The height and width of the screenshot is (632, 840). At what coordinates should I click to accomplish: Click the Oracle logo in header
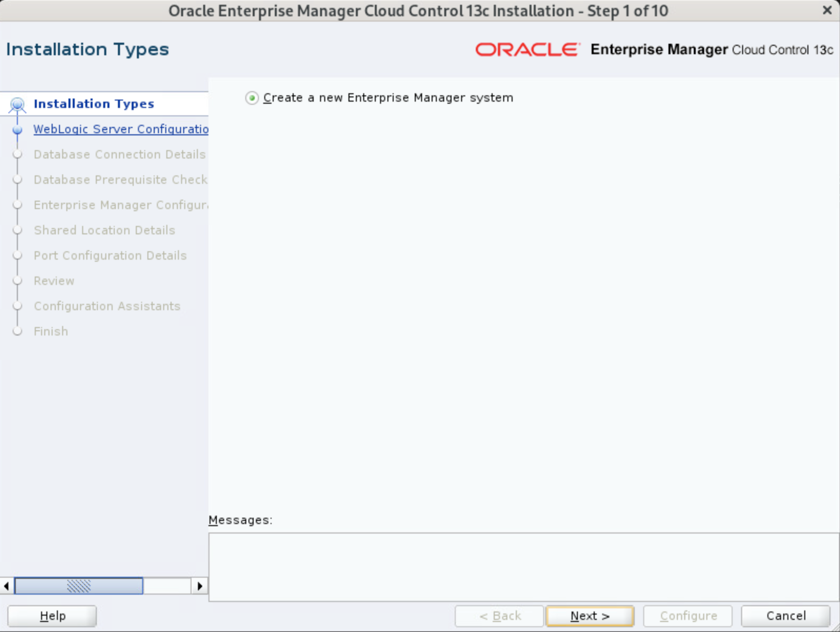[527, 50]
